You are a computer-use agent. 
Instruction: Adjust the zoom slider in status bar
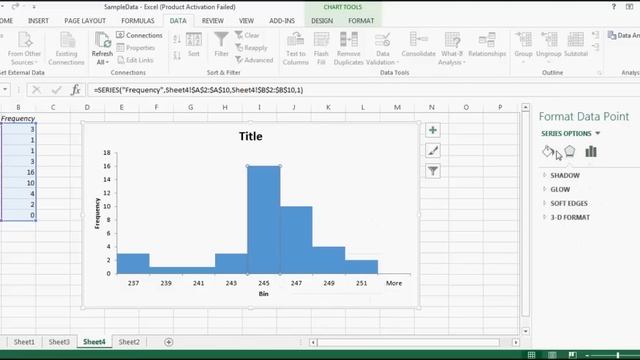click(x=618, y=356)
